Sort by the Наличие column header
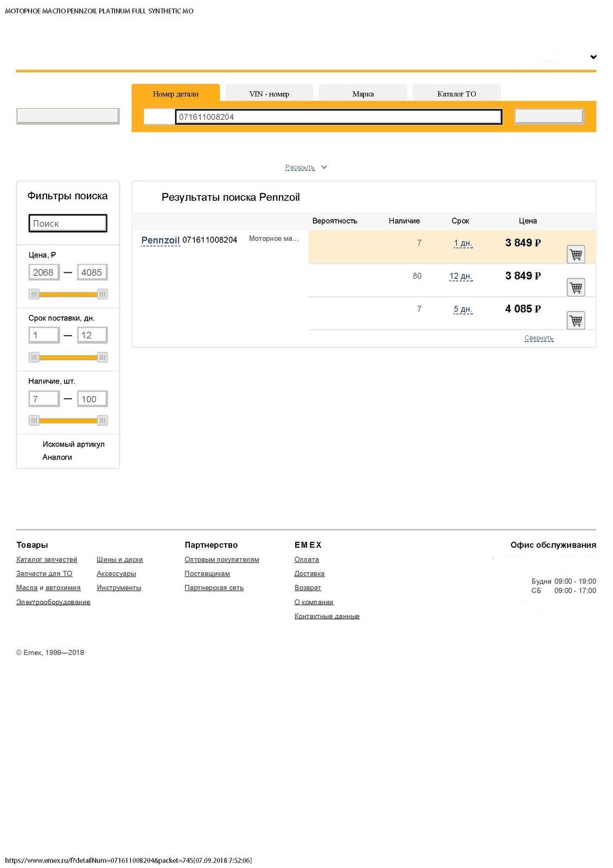Viewport: 613px width, 868px height. pos(404,221)
